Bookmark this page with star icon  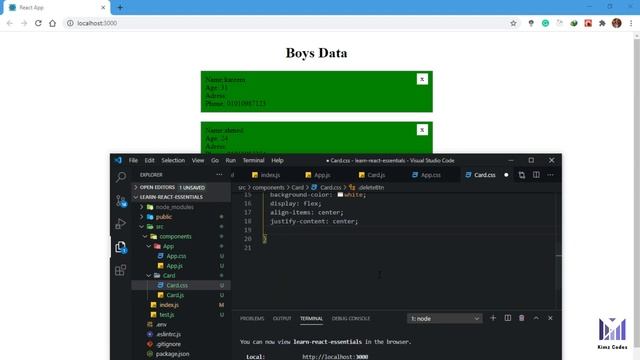(513, 23)
